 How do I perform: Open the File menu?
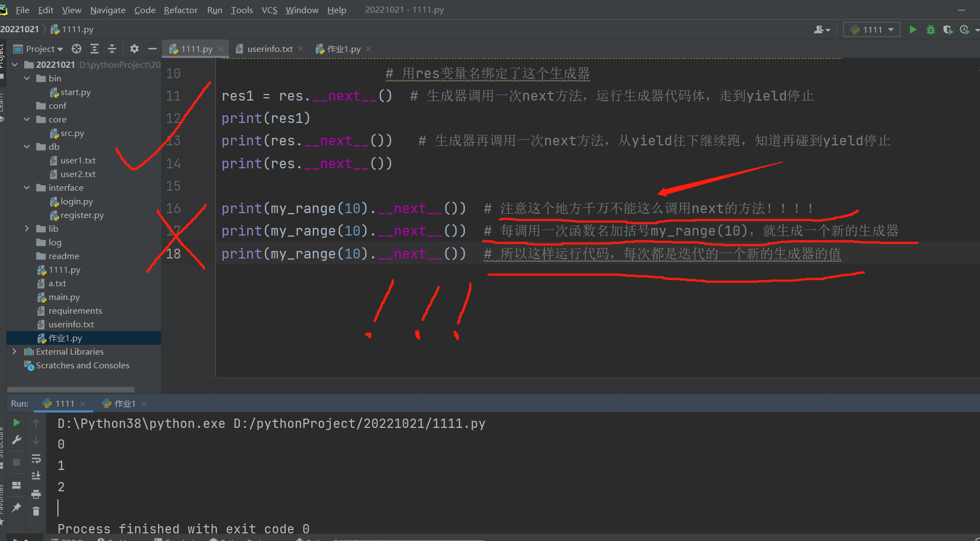point(22,10)
